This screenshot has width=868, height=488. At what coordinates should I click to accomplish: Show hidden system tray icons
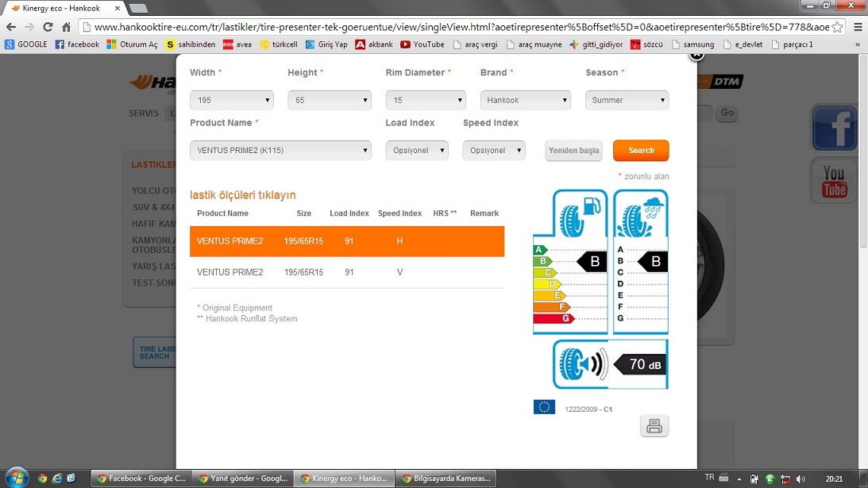739,479
